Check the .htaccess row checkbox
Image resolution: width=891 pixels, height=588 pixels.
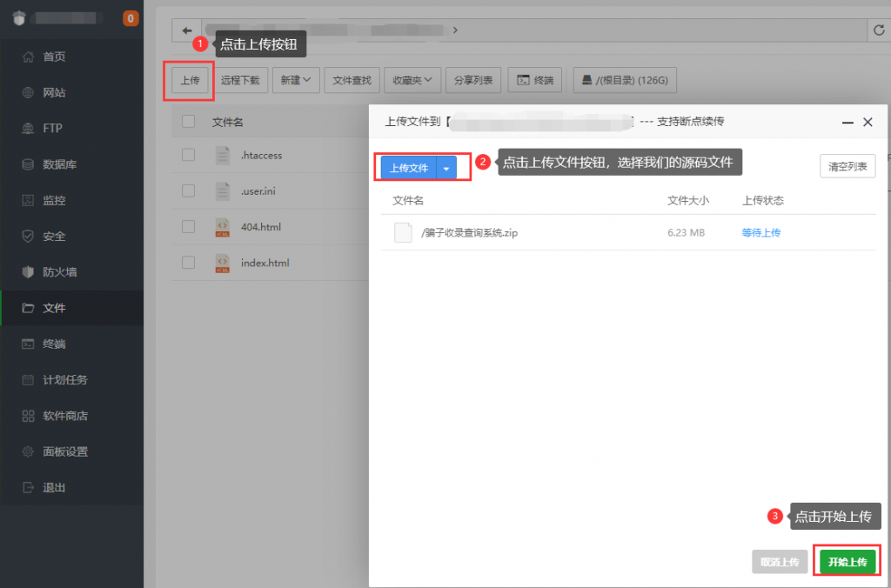point(188,155)
